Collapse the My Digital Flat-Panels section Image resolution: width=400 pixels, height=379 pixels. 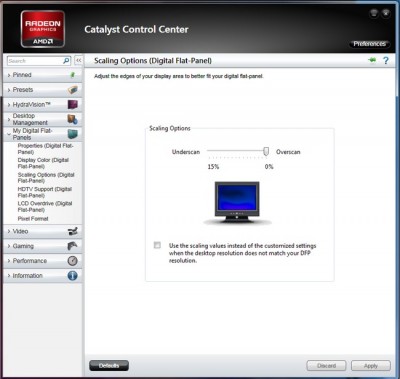pyautogui.click(x=42, y=134)
